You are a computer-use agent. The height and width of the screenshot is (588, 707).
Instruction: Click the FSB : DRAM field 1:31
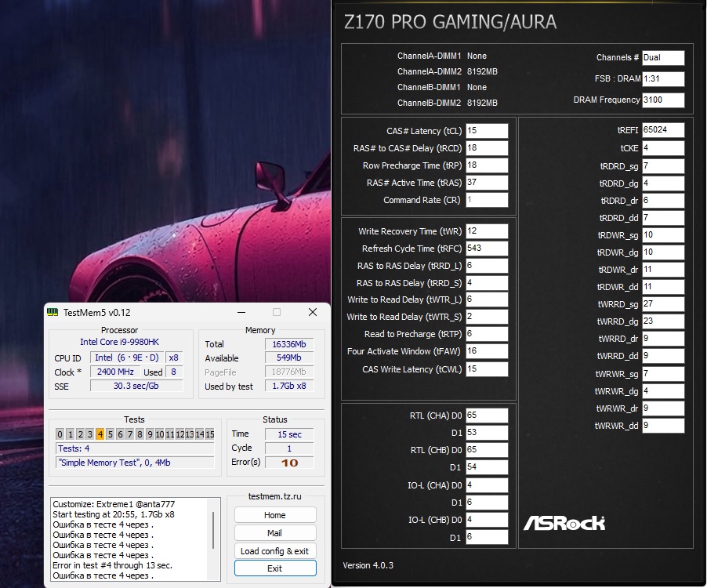663,79
